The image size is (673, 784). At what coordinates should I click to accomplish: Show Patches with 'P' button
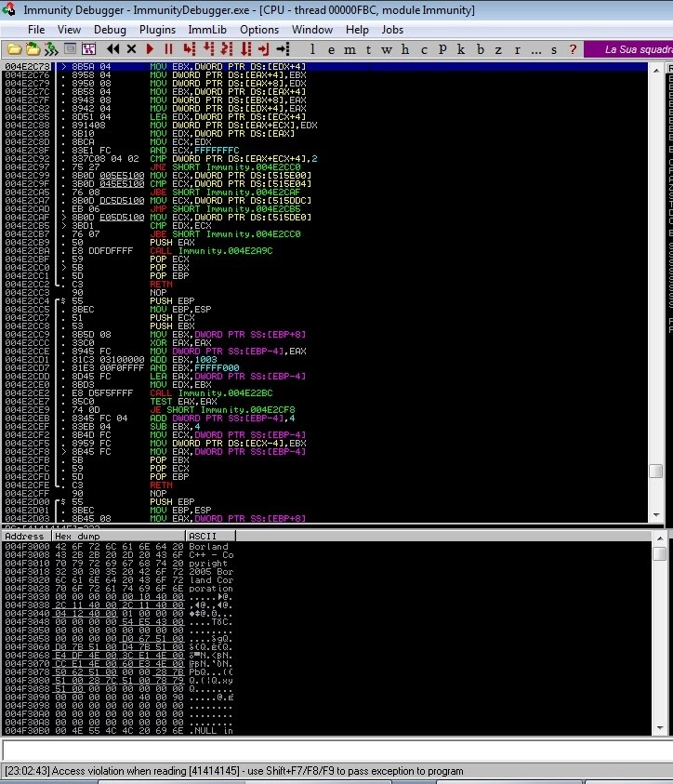[442, 49]
